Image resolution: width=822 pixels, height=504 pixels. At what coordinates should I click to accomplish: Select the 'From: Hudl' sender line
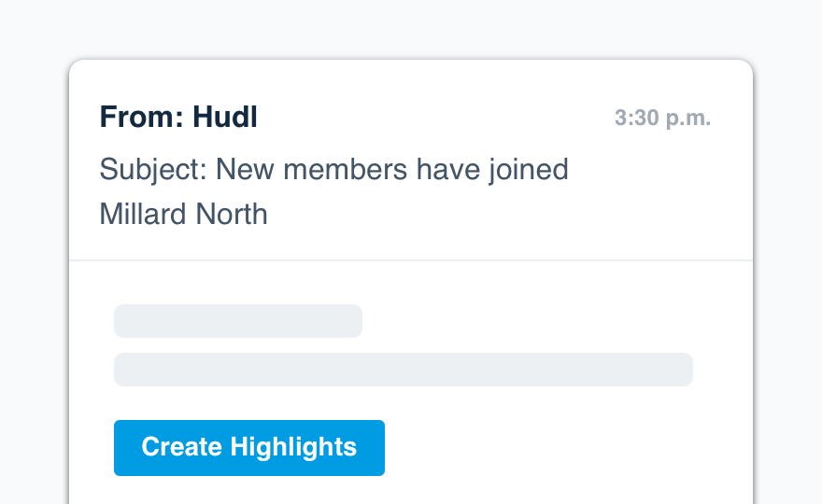pos(178,118)
